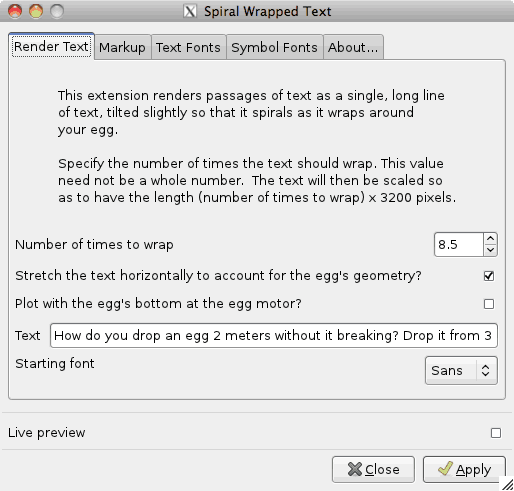
Task: Click the red close window button
Action: pos(15,11)
